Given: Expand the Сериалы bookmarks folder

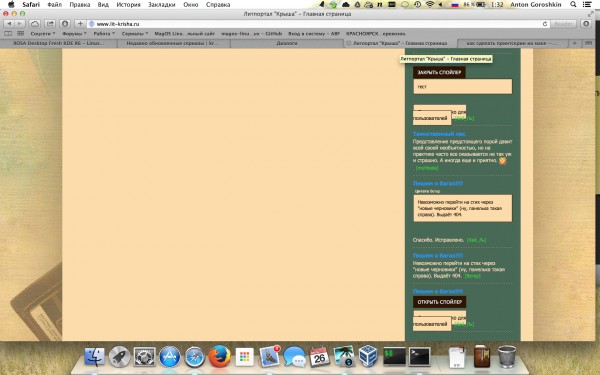Looking at the screenshot, I should point(135,34).
